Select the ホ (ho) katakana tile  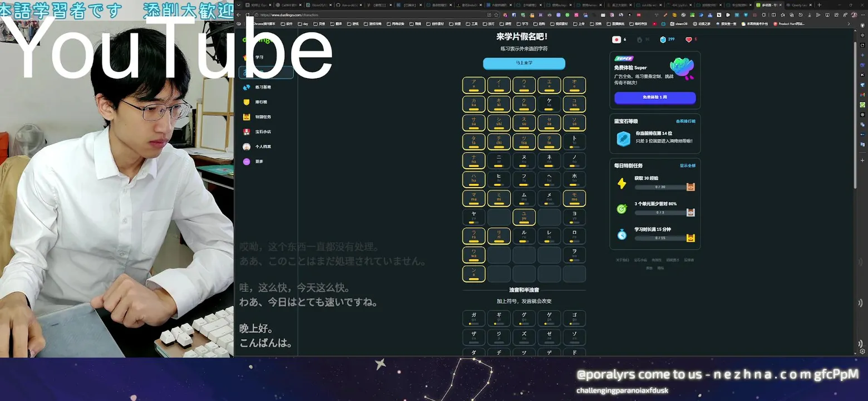pos(574,179)
